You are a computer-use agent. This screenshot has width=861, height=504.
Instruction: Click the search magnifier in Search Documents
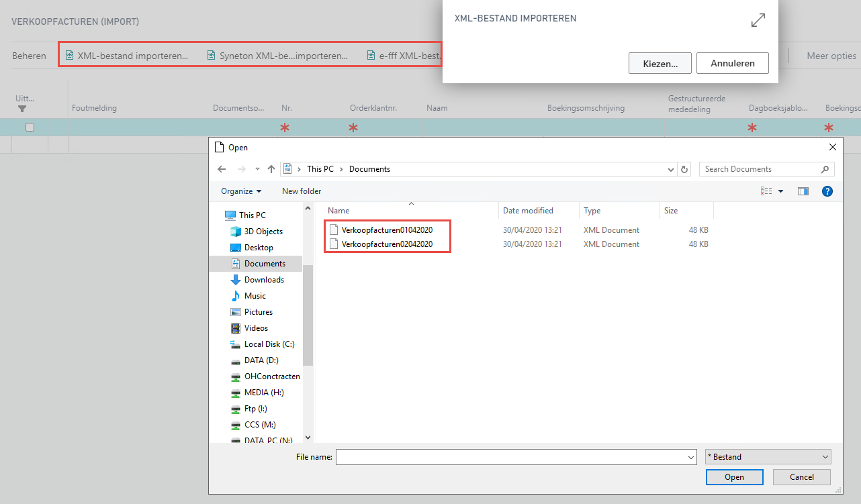click(825, 169)
